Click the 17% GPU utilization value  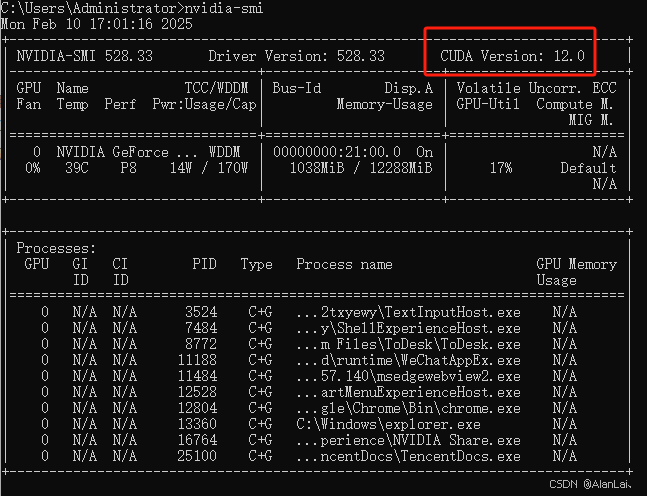tap(501, 168)
